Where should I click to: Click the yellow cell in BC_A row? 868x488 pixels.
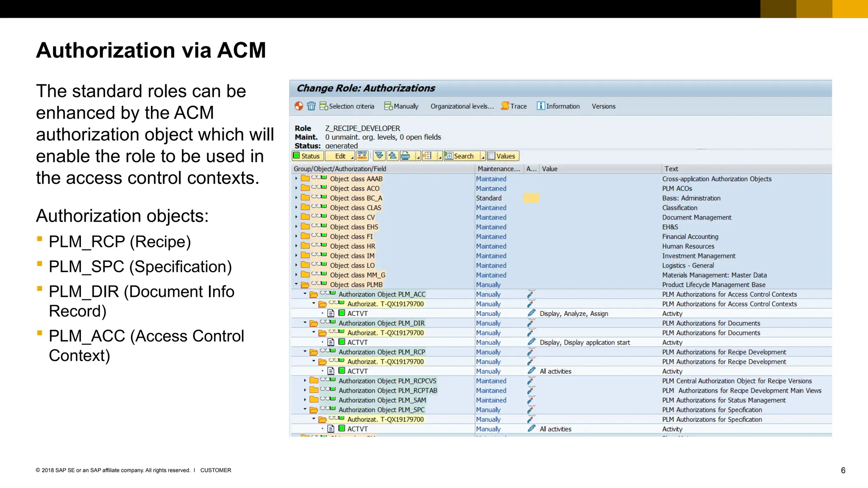coord(531,198)
